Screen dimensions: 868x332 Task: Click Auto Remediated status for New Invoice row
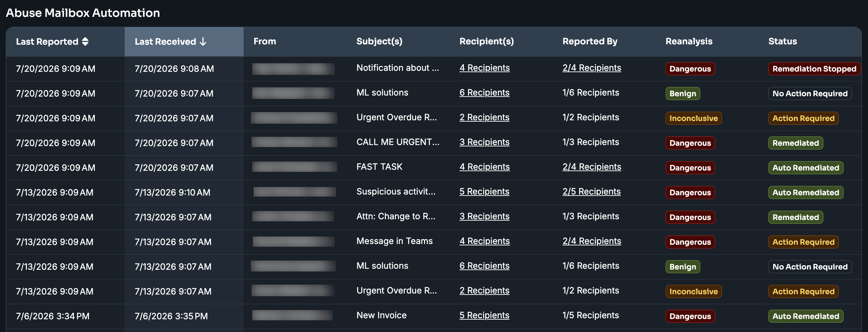(806, 316)
